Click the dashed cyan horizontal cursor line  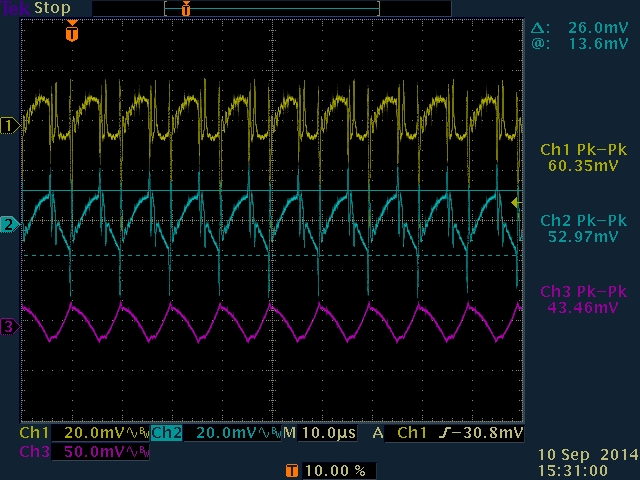[272, 256]
